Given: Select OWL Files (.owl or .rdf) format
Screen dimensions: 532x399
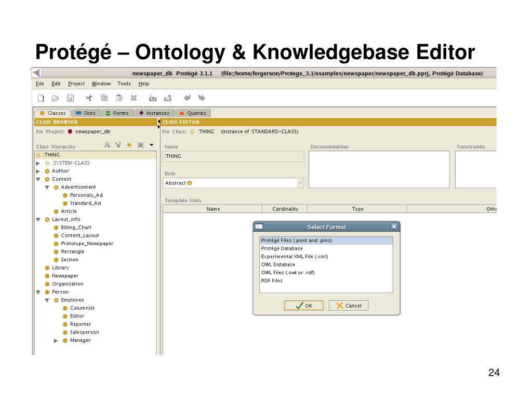Looking at the screenshot, I should coord(326,272).
